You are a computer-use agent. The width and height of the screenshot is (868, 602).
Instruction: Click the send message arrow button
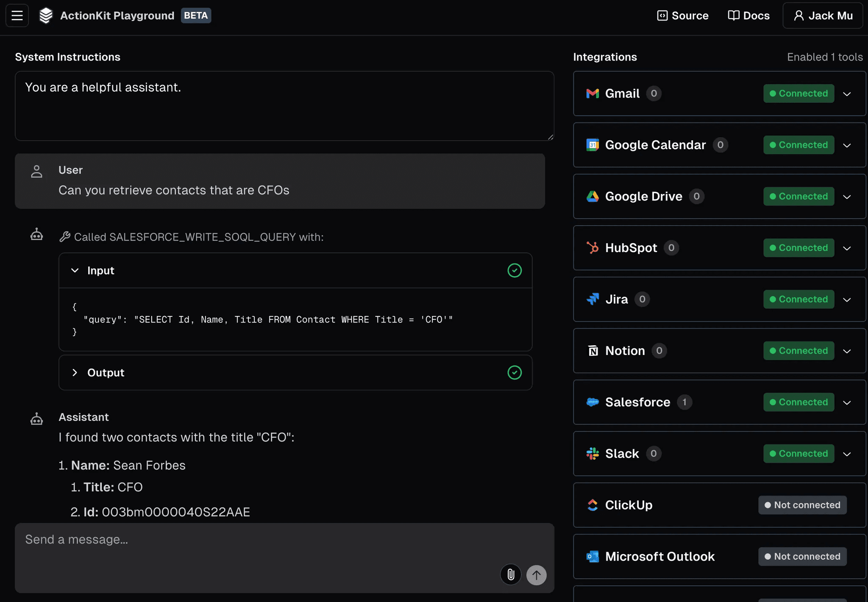[536, 575]
